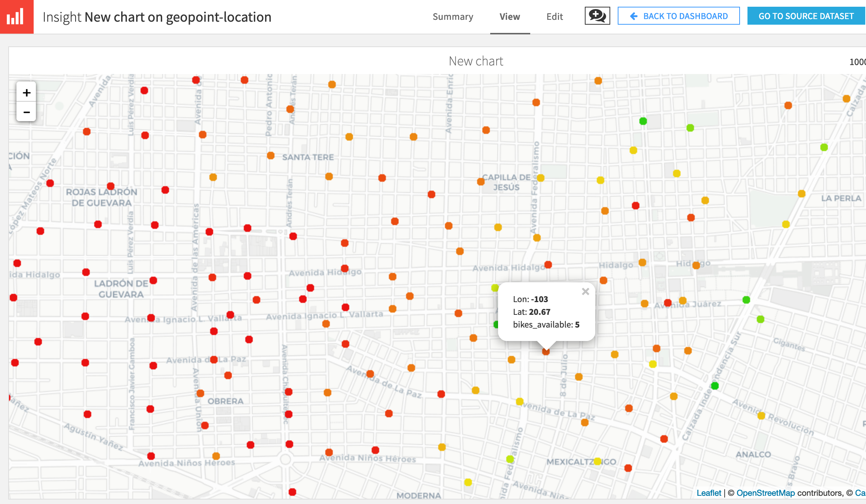Switch to the Summary tab
Viewport: 866px width, 504px height.
453,17
